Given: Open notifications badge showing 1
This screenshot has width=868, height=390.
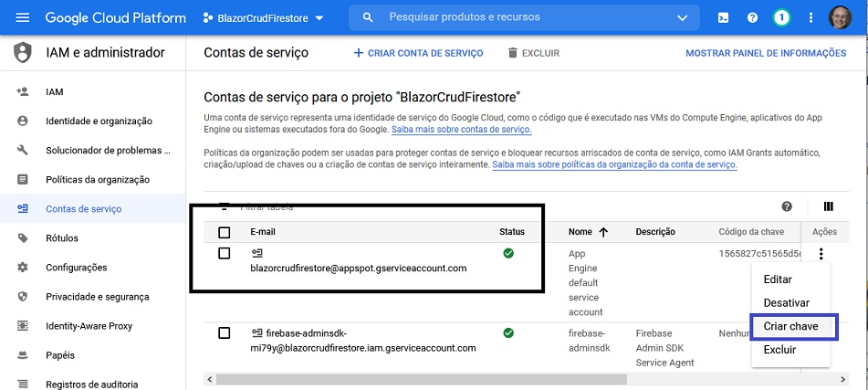Looking at the screenshot, I should [x=781, y=17].
